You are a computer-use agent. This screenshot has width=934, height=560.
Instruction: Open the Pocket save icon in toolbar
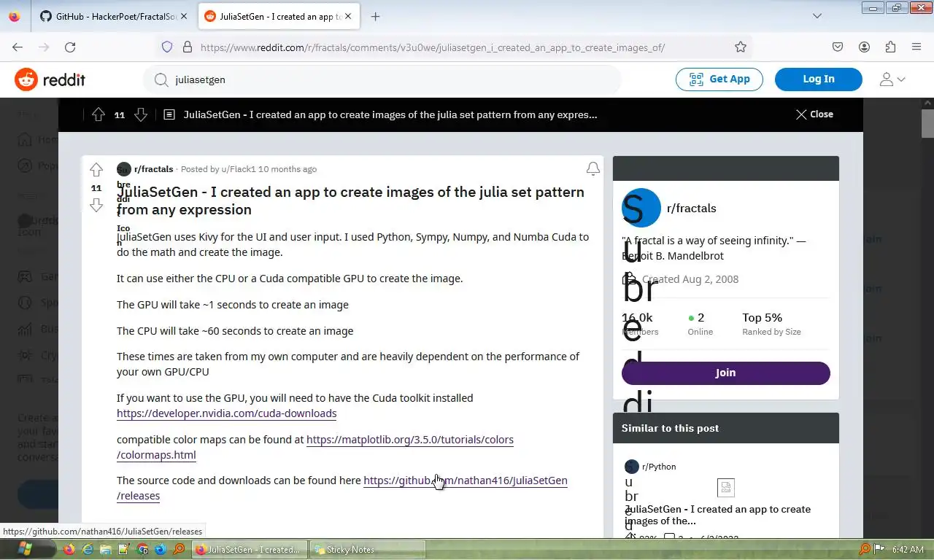838,47
